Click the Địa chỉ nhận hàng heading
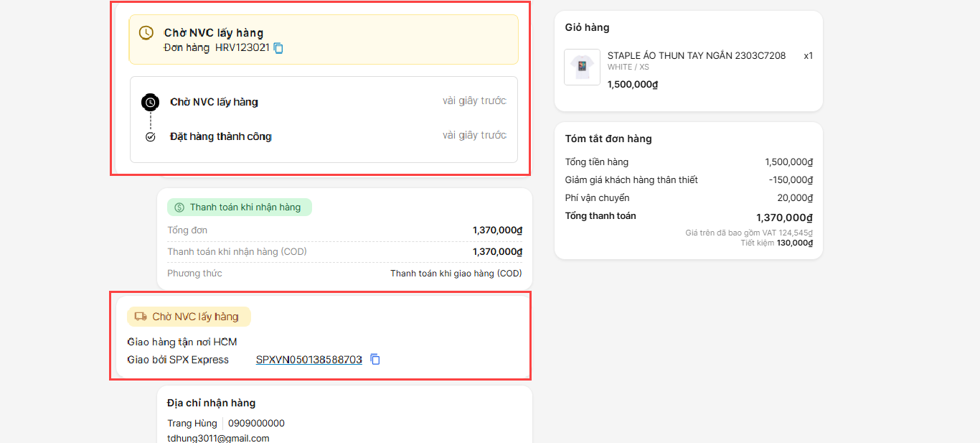980x443 pixels. (211, 403)
